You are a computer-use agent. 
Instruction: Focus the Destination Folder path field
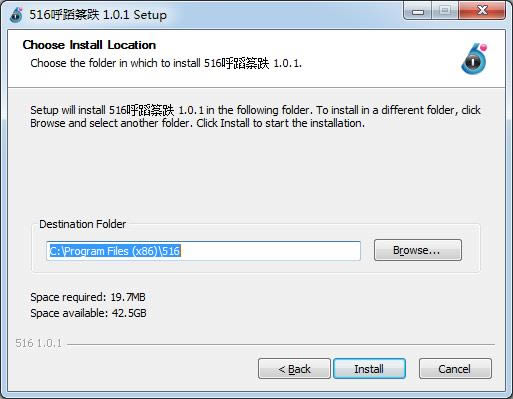203,251
